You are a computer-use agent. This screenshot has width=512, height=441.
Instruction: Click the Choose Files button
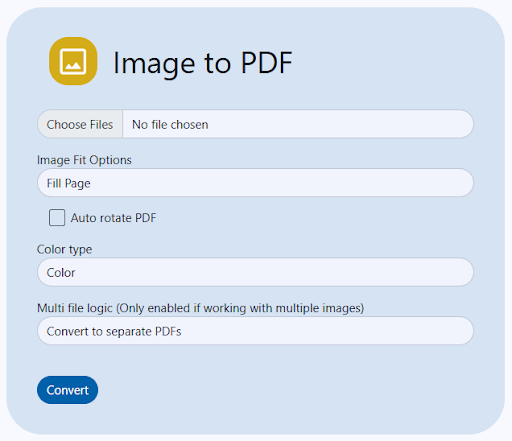80,124
